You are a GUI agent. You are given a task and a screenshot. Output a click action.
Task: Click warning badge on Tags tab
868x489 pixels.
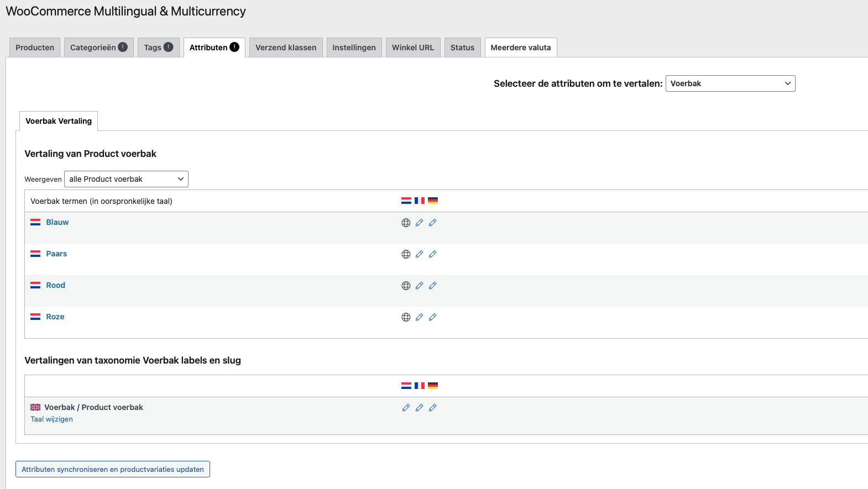click(x=169, y=47)
